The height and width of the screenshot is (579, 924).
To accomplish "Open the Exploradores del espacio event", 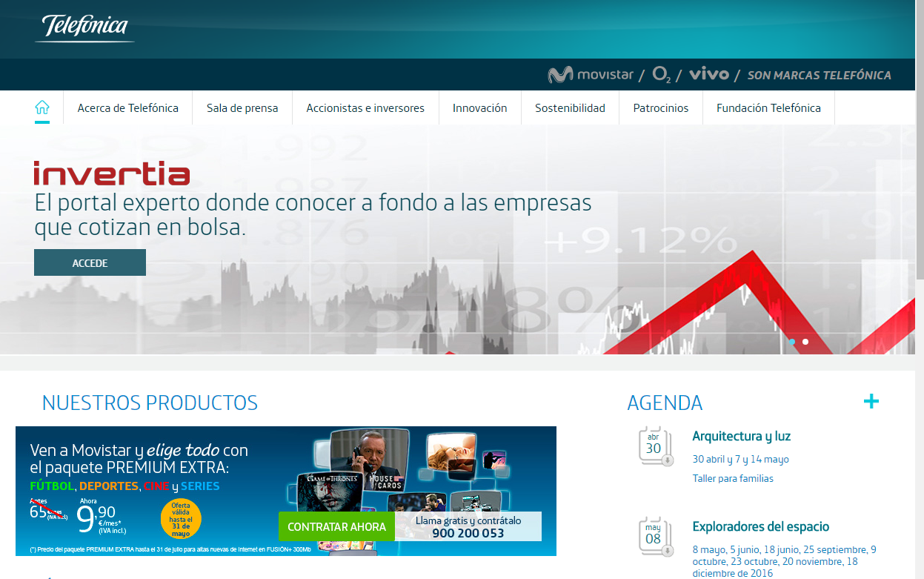I will coord(761,526).
